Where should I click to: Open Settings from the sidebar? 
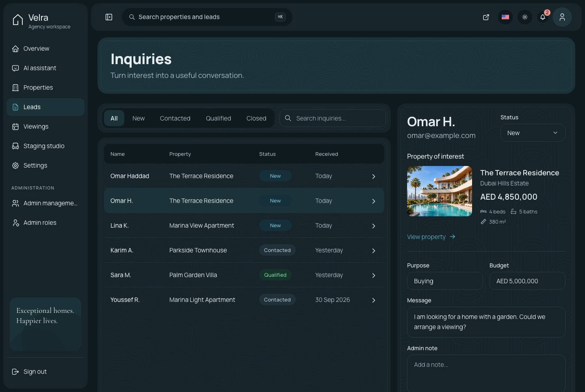coord(45,166)
